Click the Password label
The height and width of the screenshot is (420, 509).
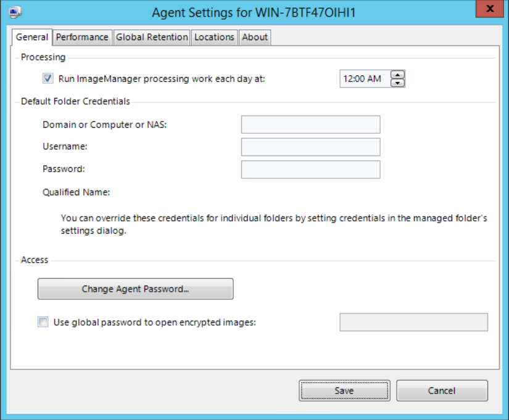point(64,169)
